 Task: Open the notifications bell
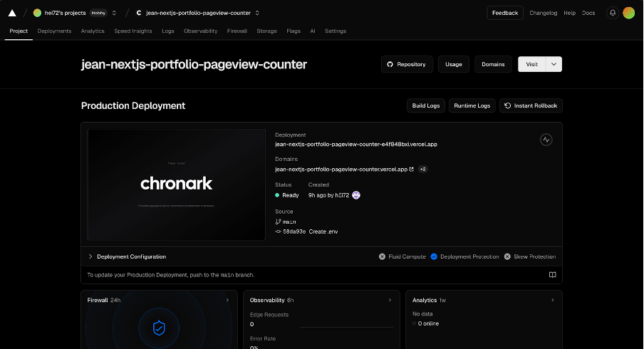613,13
